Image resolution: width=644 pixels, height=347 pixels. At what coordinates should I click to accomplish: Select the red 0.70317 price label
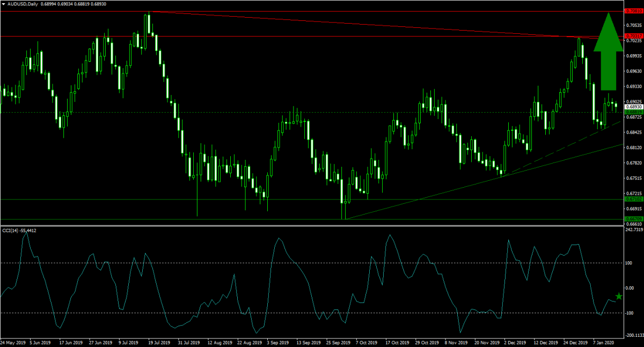tap(633, 36)
